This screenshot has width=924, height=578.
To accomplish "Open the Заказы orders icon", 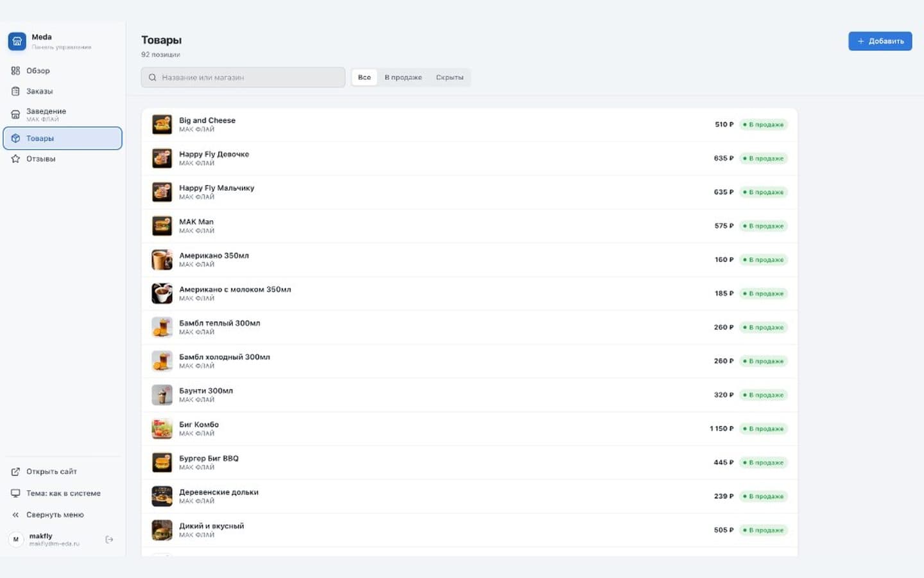I will click(15, 91).
